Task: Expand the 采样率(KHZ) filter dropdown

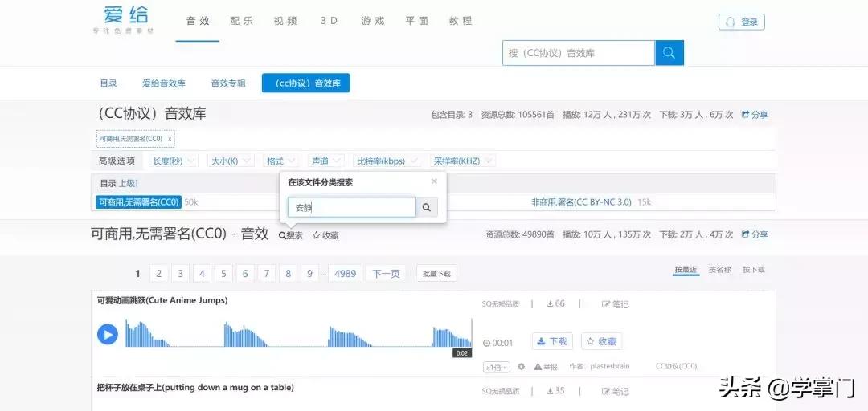Action: click(463, 161)
